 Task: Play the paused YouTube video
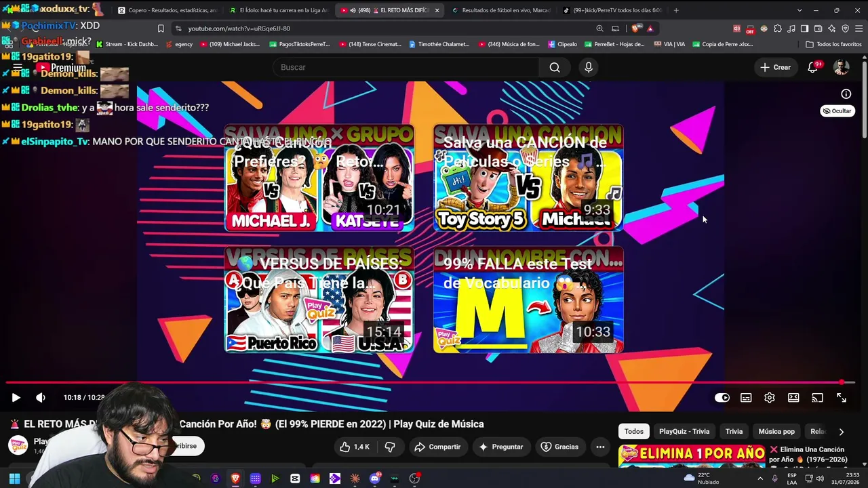point(16,398)
